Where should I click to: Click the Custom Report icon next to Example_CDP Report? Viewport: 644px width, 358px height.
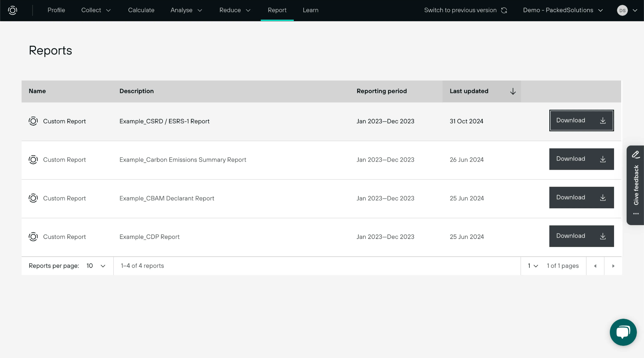pyautogui.click(x=33, y=237)
